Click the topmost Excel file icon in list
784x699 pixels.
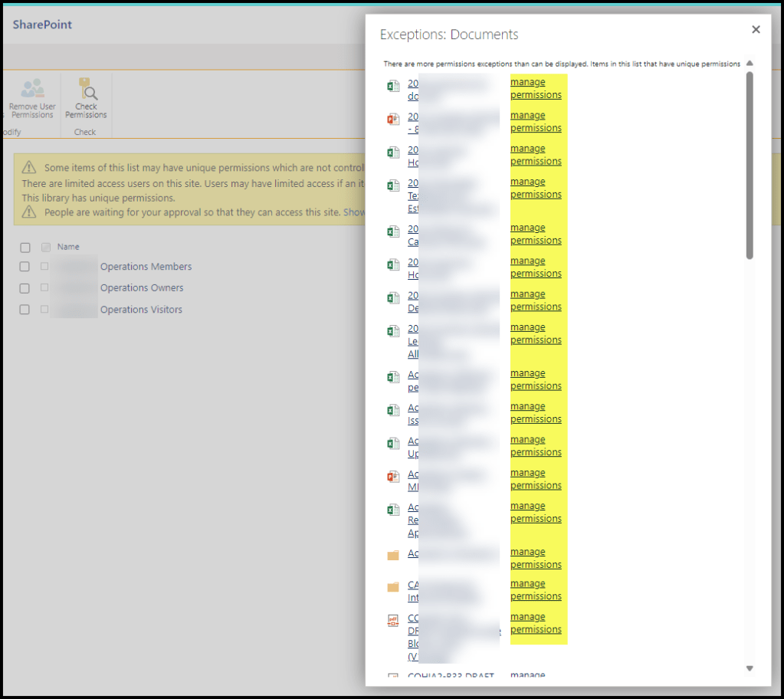coord(393,87)
